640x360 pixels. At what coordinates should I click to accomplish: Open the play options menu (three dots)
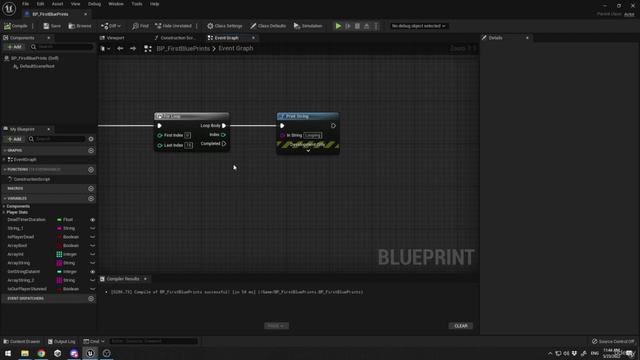376,26
